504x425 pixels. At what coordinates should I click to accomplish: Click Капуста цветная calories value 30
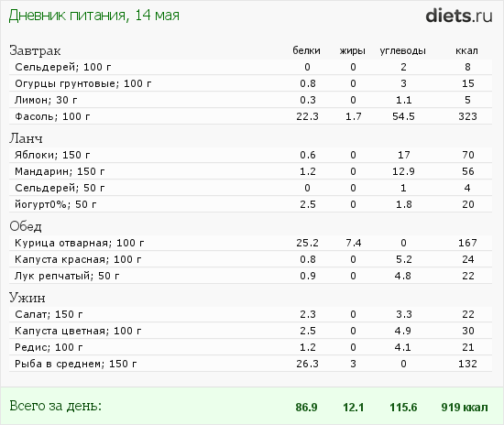tap(468, 331)
